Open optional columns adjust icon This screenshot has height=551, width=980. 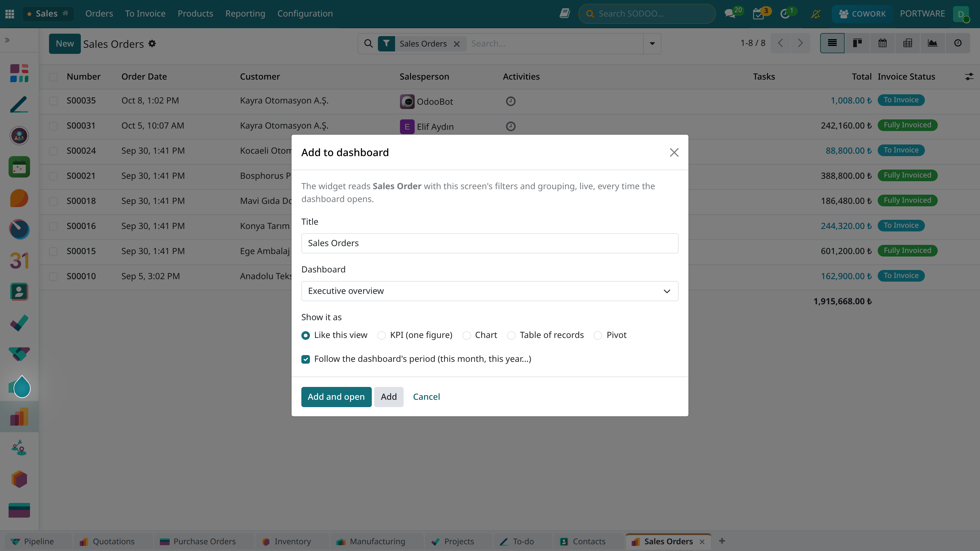click(969, 77)
